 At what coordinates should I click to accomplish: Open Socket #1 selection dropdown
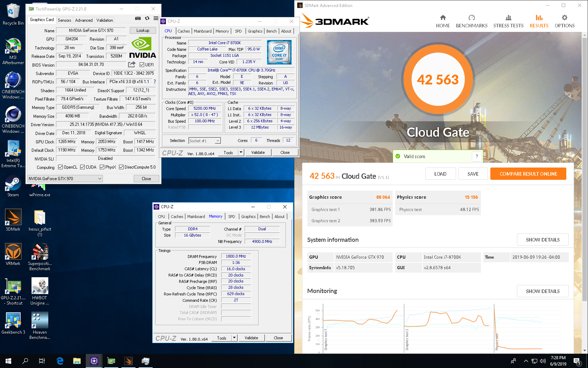pyautogui.click(x=205, y=141)
